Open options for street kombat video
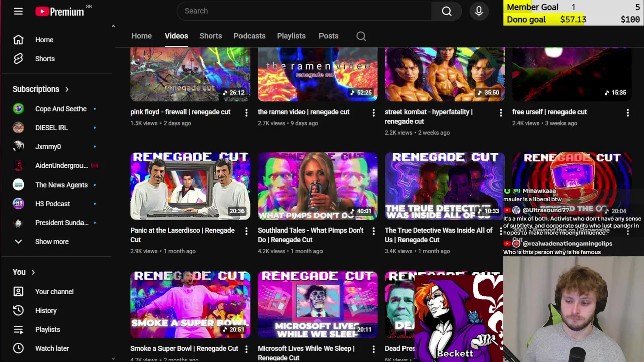This screenshot has height=362, width=644. coord(501,113)
